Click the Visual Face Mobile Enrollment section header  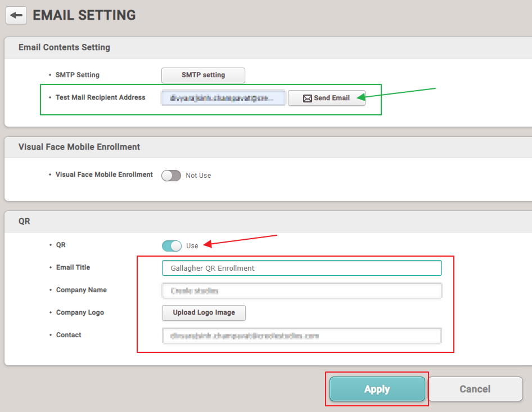tap(79, 147)
